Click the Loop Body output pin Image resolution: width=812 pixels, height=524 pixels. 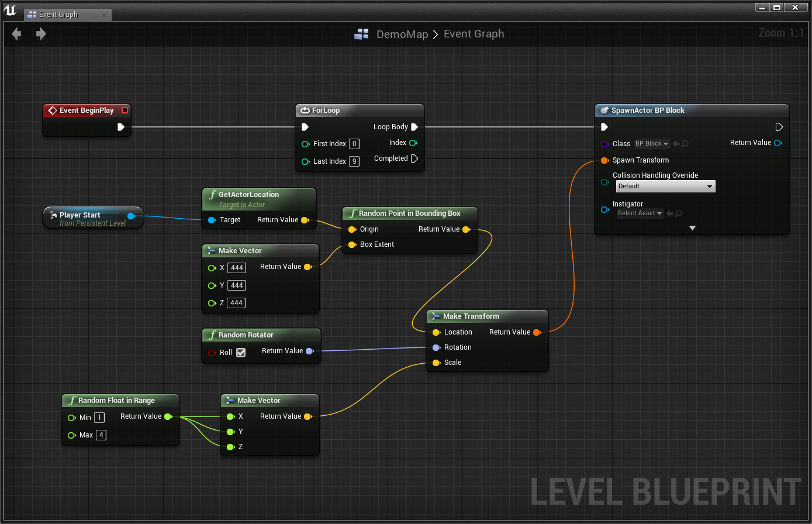pyautogui.click(x=414, y=127)
